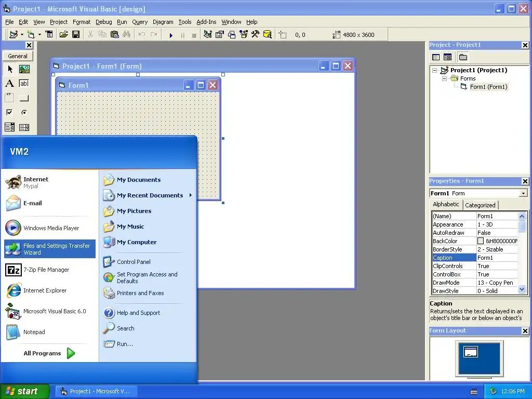Click the Break pause toolbar button

(182, 35)
